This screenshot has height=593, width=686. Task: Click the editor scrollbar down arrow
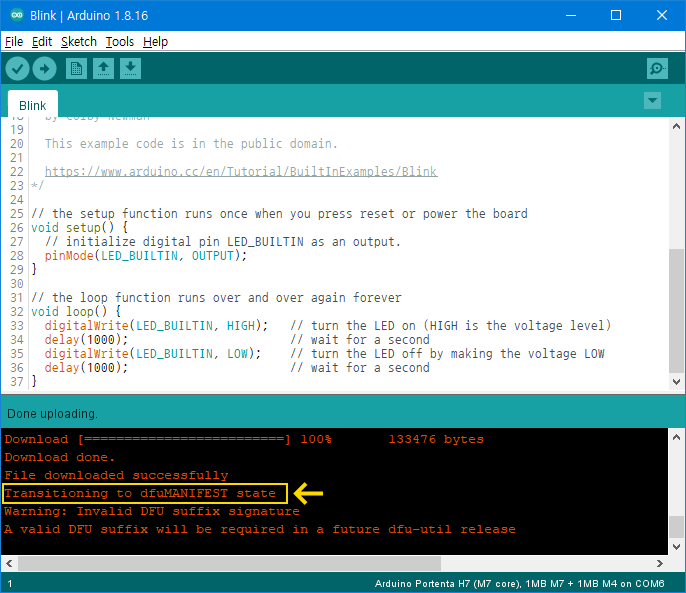point(676,382)
